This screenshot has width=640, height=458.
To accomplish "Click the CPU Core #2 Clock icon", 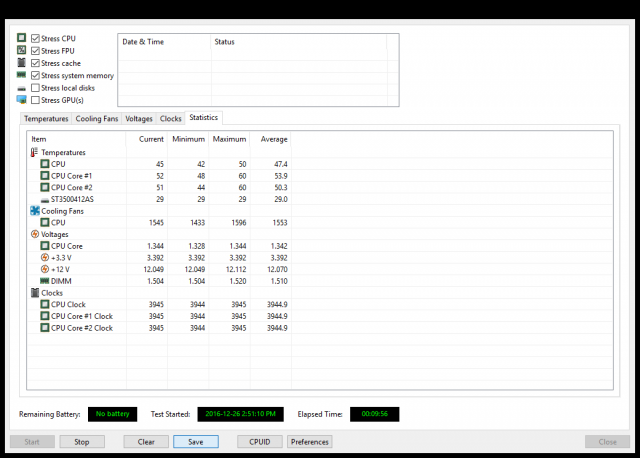I will (45, 328).
